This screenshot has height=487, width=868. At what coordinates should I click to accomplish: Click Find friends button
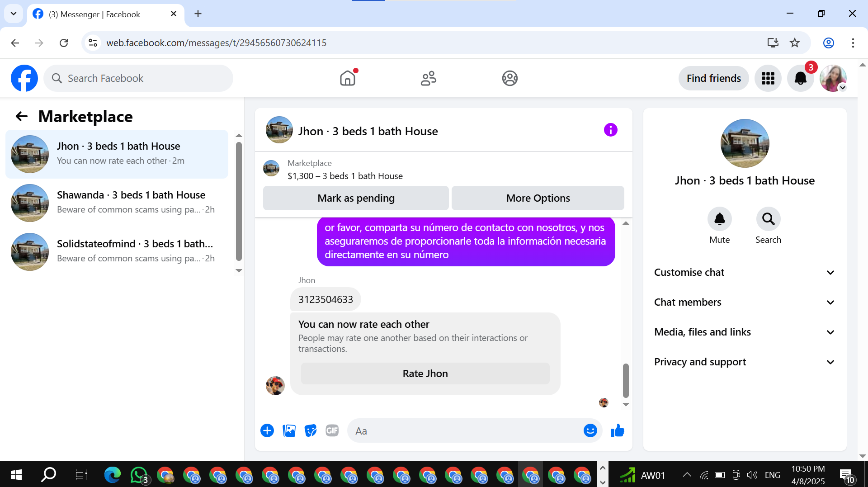713,78
